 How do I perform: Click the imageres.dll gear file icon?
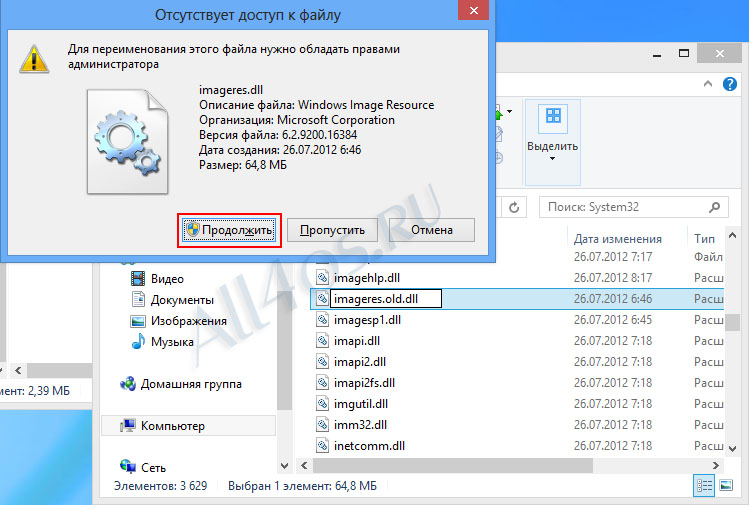pyautogui.click(x=128, y=142)
